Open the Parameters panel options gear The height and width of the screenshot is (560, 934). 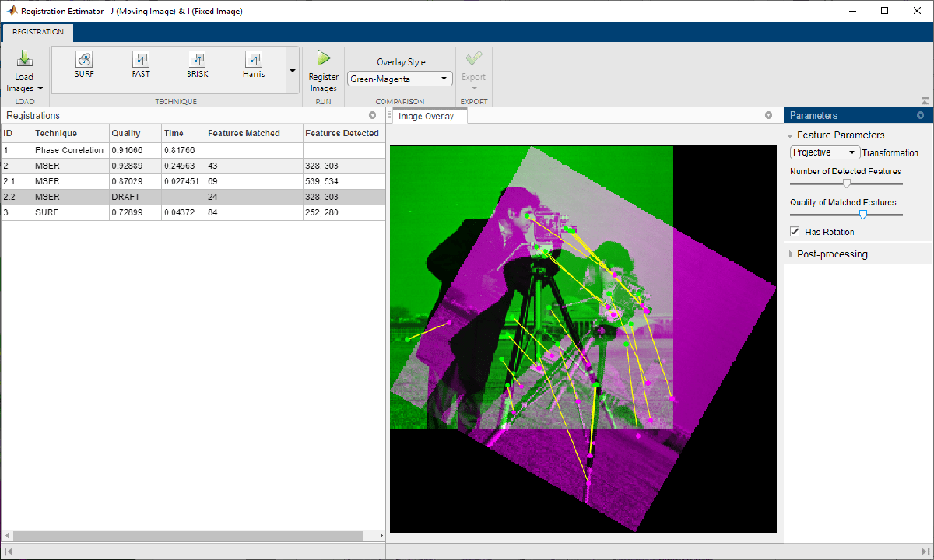(x=921, y=115)
